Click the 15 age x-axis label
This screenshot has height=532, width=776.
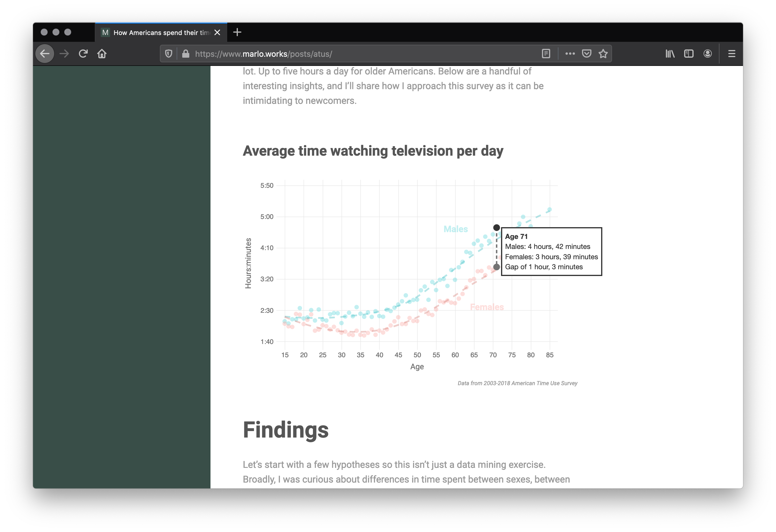(x=285, y=355)
